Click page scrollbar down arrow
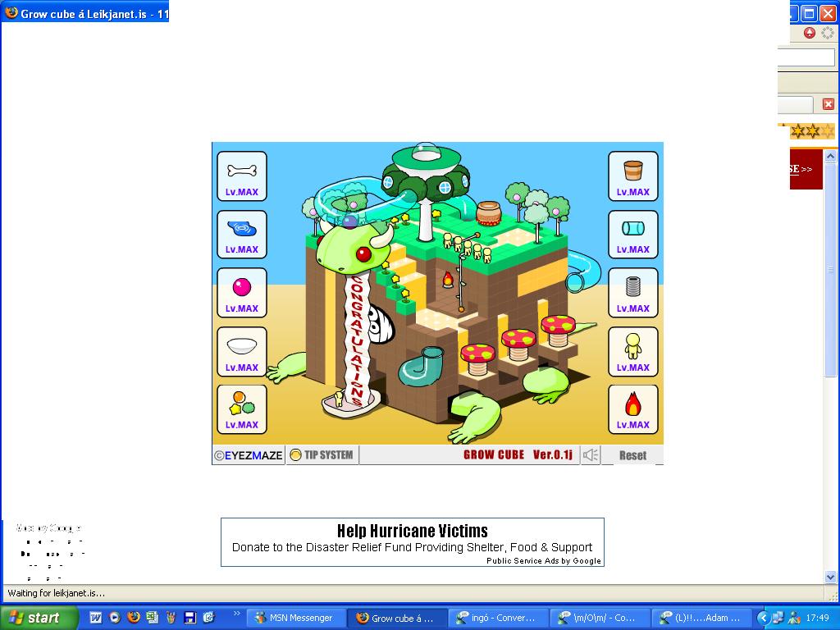 [830, 577]
